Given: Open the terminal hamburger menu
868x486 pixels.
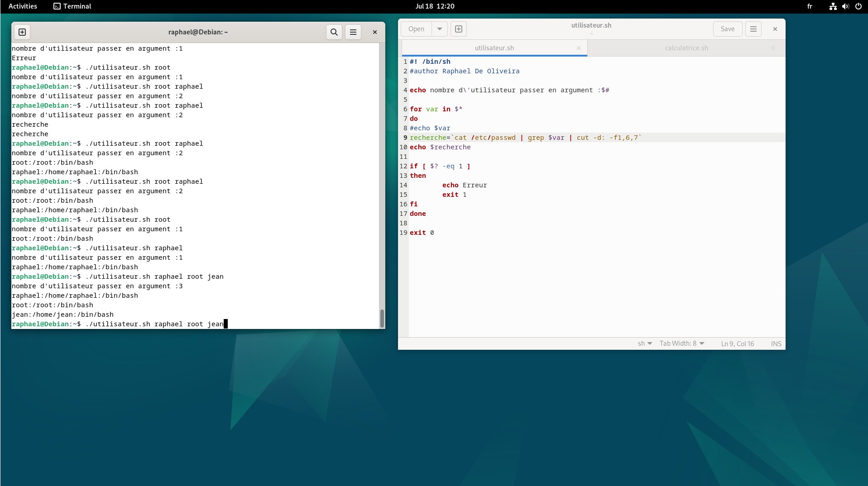Looking at the screenshot, I should [x=353, y=32].
